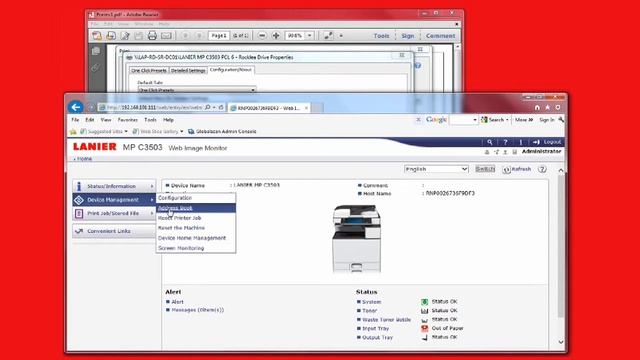Click the Toner status icon
Image resolution: width=640 pixels, height=360 pixels.
tap(424, 311)
